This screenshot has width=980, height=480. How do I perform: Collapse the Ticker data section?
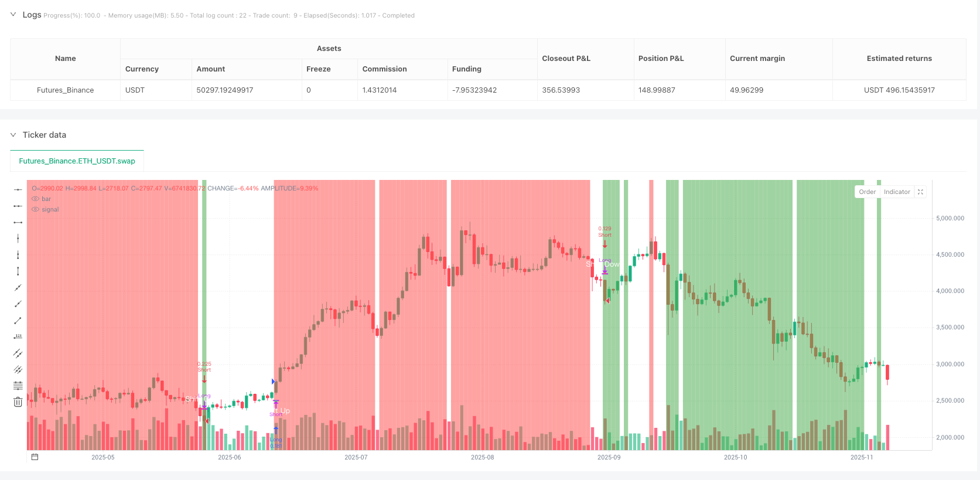coord(13,135)
